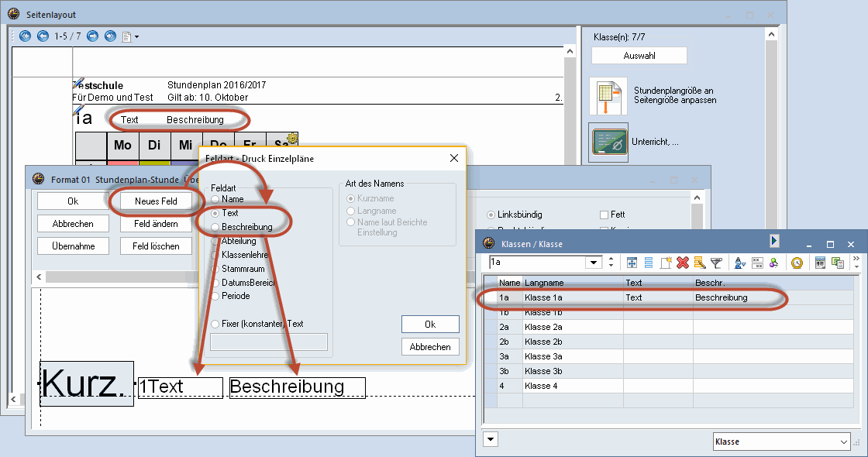Click class selector stepper arrows
The image size is (868, 457).
[x=611, y=263]
